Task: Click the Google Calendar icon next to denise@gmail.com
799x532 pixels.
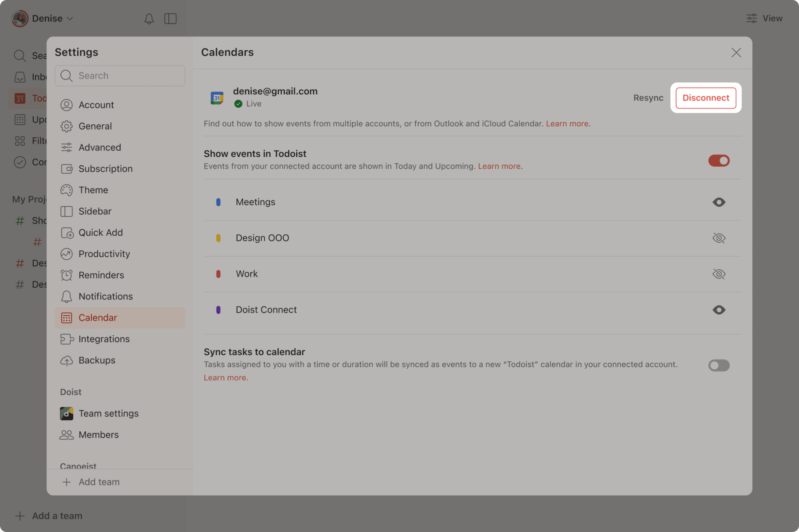Action: pyautogui.click(x=216, y=97)
